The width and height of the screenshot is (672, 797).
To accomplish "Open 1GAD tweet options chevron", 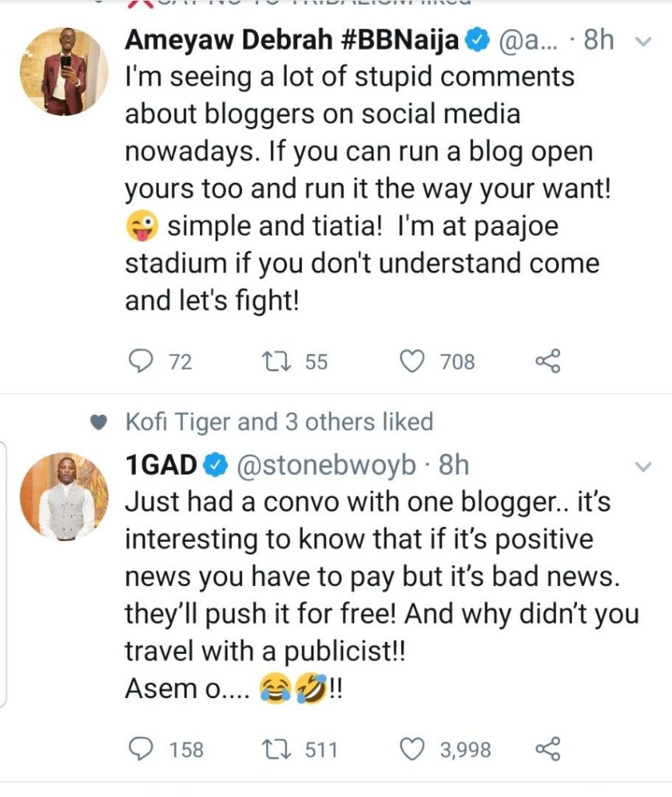I will [642, 467].
